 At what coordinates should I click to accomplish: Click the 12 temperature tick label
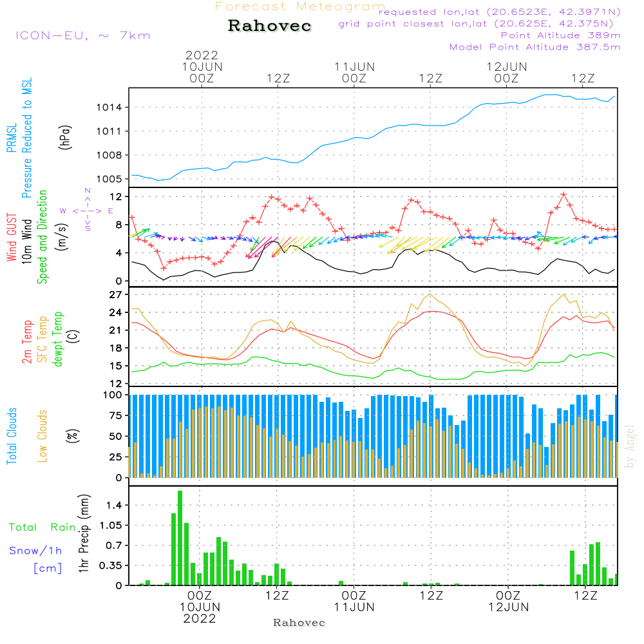(x=115, y=384)
